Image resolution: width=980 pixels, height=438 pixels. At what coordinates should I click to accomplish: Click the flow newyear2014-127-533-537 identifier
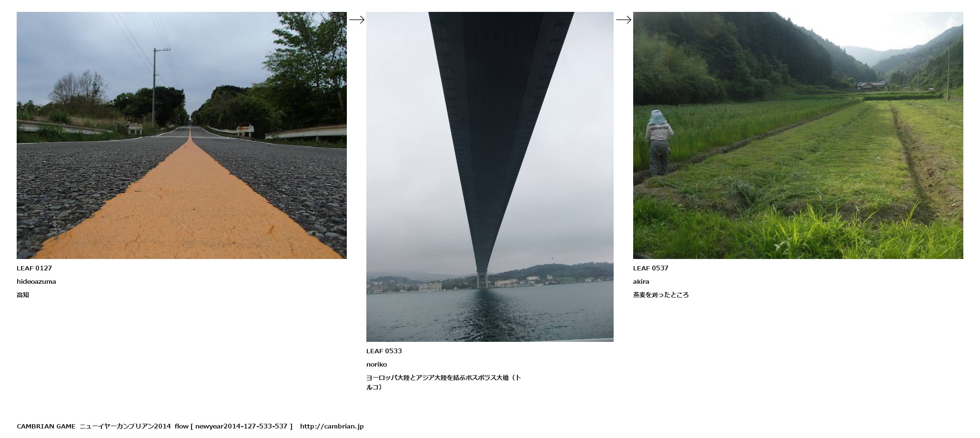coord(233,426)
